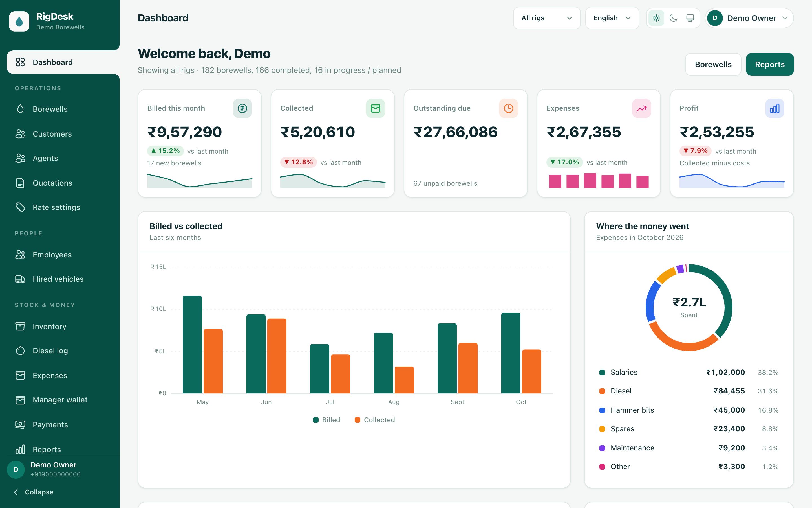
Task: Open the English language dropdown
Action: [x=612, y=18]
